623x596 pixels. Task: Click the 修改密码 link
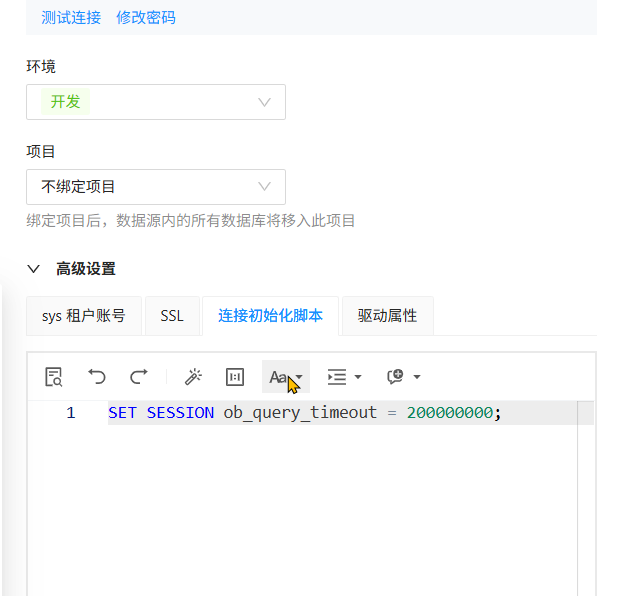[x=146, y=17]
